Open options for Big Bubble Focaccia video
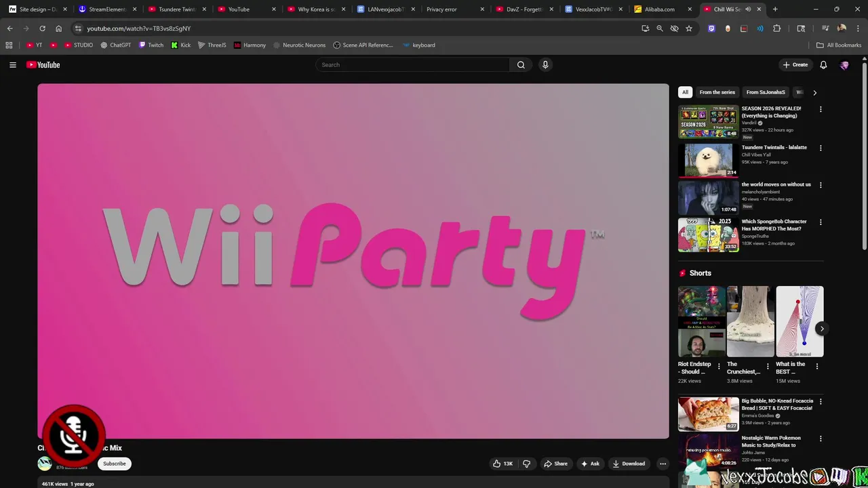 pos(821,401)
